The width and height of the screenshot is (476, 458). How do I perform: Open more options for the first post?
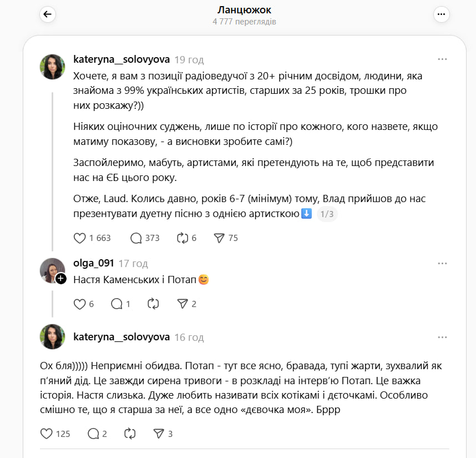[x=442, y=59]
